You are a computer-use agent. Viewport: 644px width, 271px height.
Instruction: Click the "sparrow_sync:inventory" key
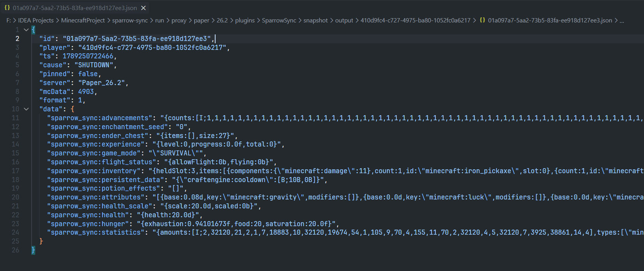coord(94,171)
